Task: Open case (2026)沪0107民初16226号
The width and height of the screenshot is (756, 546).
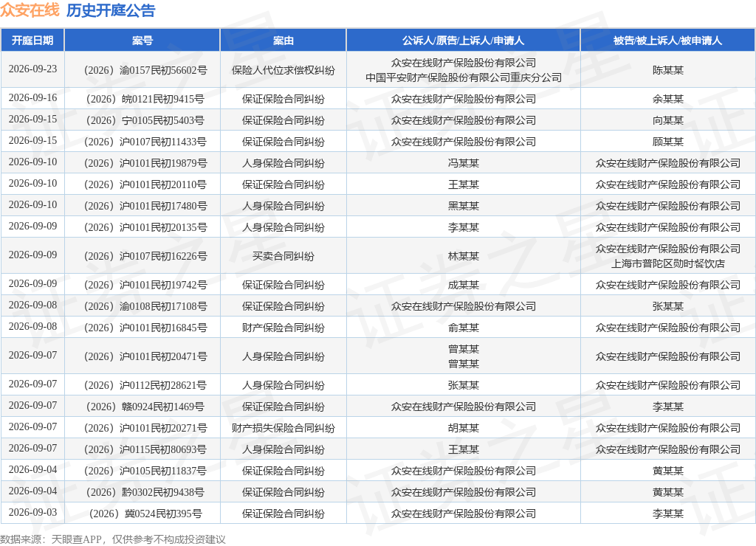Action: [x=145, y=256]
